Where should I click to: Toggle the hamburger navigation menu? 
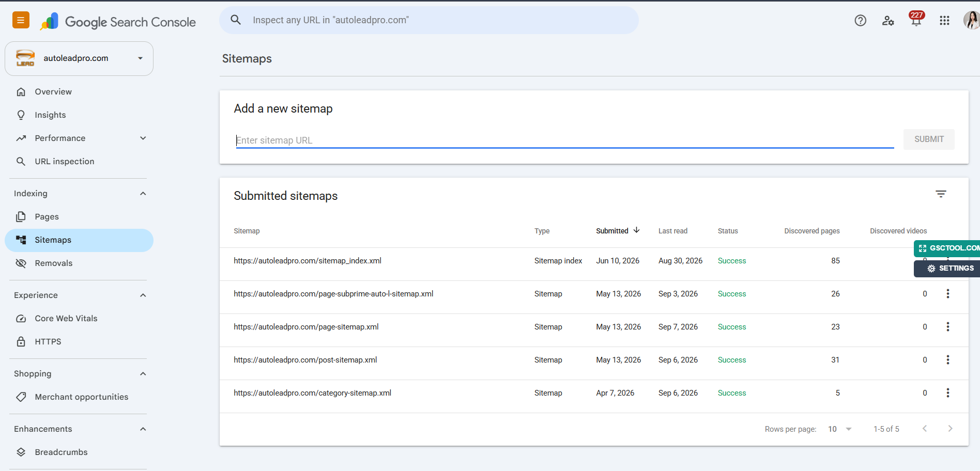point(21,20)
